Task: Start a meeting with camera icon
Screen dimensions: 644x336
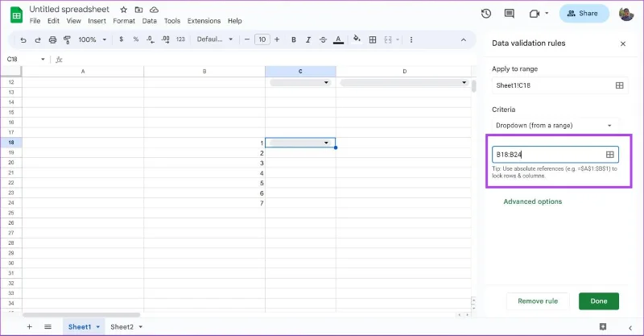Action: (x=534, y=14)
